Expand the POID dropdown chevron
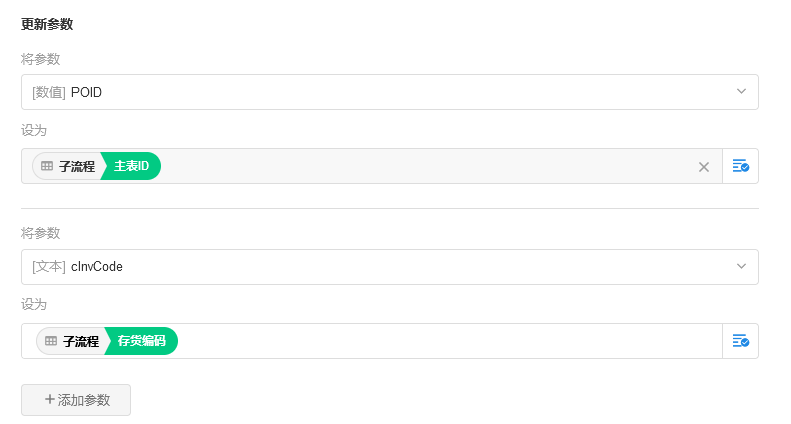The image size is (791, 424). click(741, 92)
